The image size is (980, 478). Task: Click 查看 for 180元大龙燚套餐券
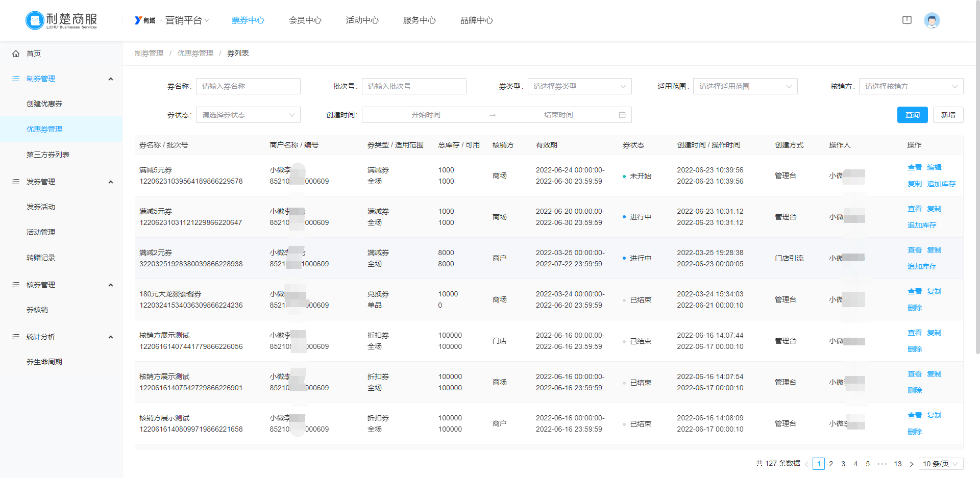click(x=915, y=291)
